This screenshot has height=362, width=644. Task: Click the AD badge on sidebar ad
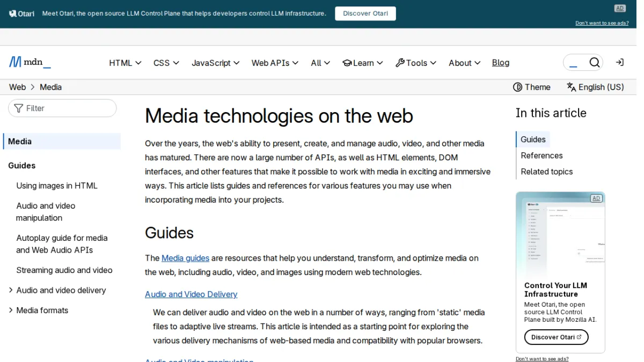596,198
